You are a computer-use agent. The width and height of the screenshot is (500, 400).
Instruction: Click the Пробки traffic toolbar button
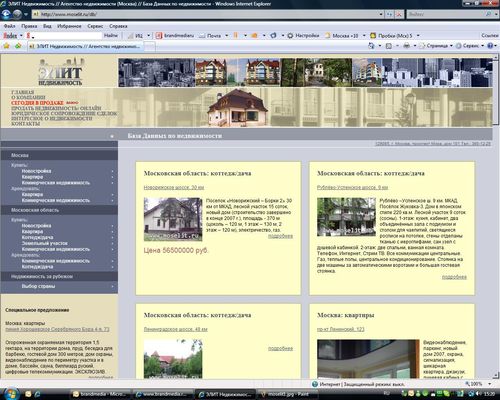tap(391, 35)
